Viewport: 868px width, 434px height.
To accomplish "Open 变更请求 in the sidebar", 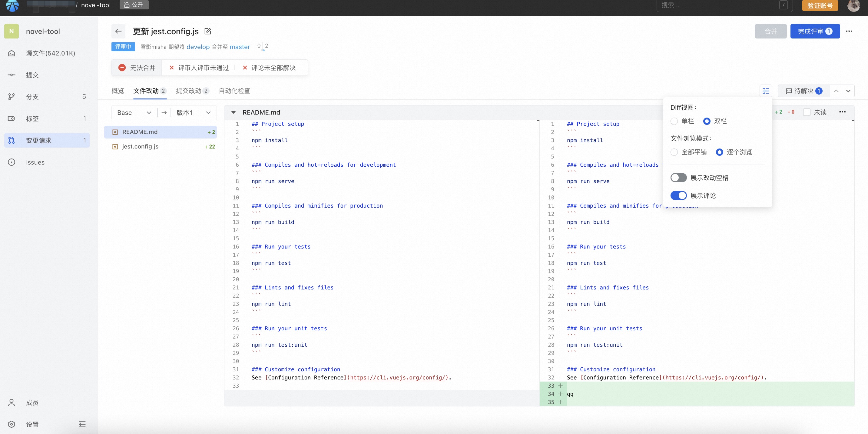I will (x=47, y=140).
